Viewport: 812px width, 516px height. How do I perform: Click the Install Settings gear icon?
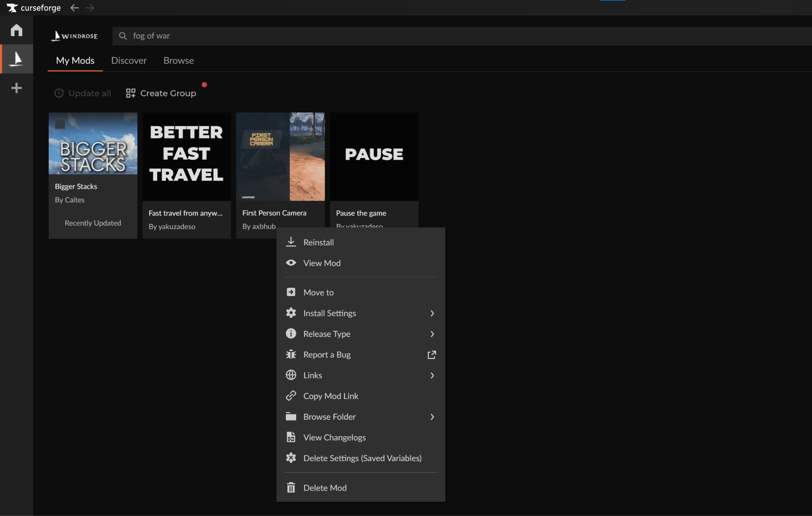(x=291, y=313)
